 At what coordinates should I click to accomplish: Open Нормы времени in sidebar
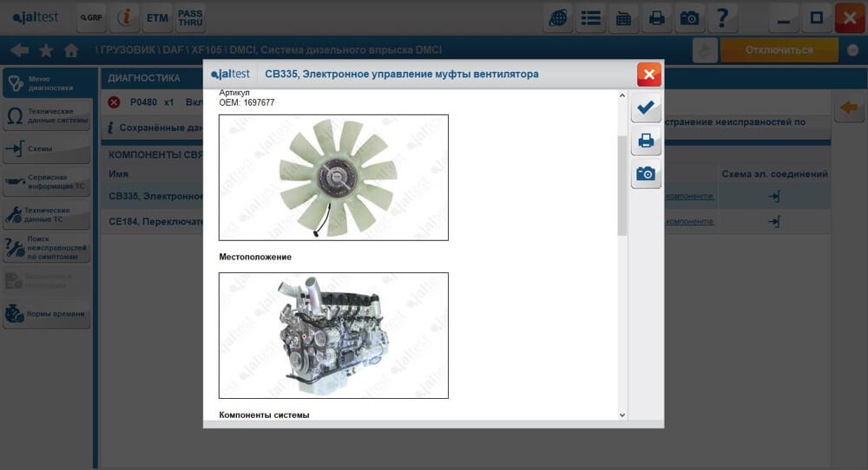coord(47,314)
